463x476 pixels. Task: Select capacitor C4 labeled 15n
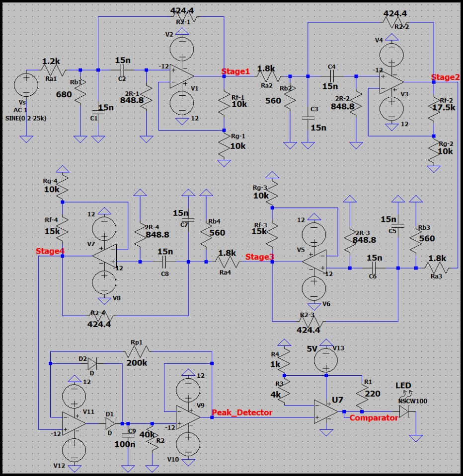333,77
